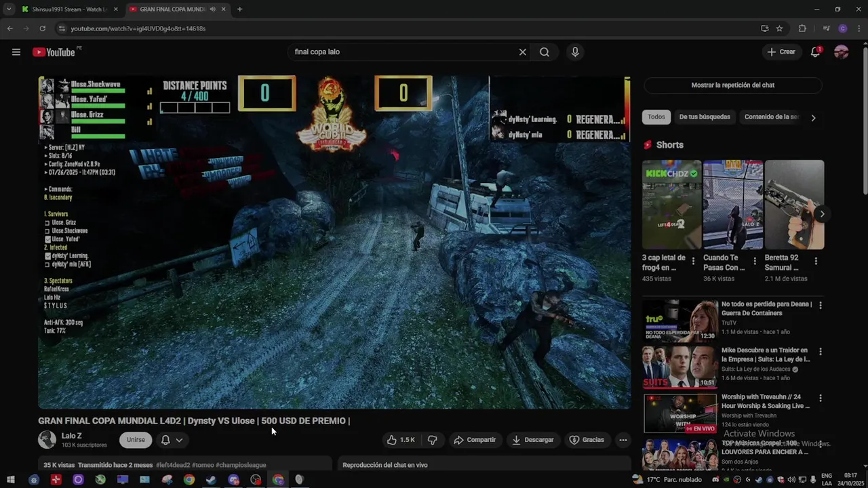This screenshot has height=488, width=868.
Task: Close the Shinsuu1991 Stream tab
Action: click(x=115, y=9)
